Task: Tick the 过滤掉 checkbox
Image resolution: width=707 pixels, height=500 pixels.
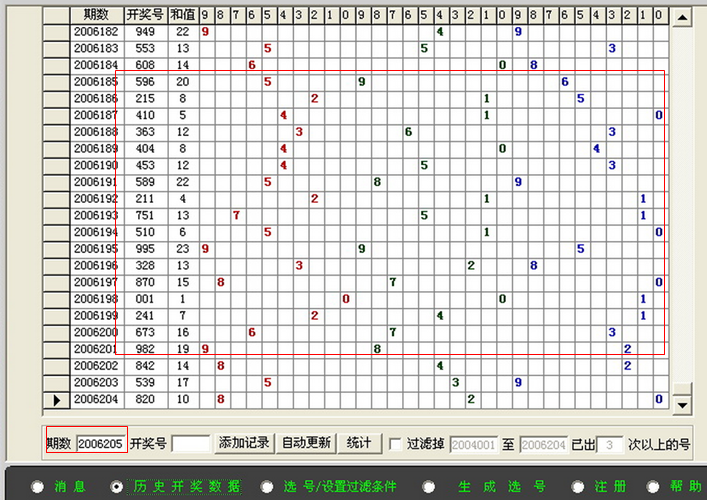Action: [x=395, y=444]
